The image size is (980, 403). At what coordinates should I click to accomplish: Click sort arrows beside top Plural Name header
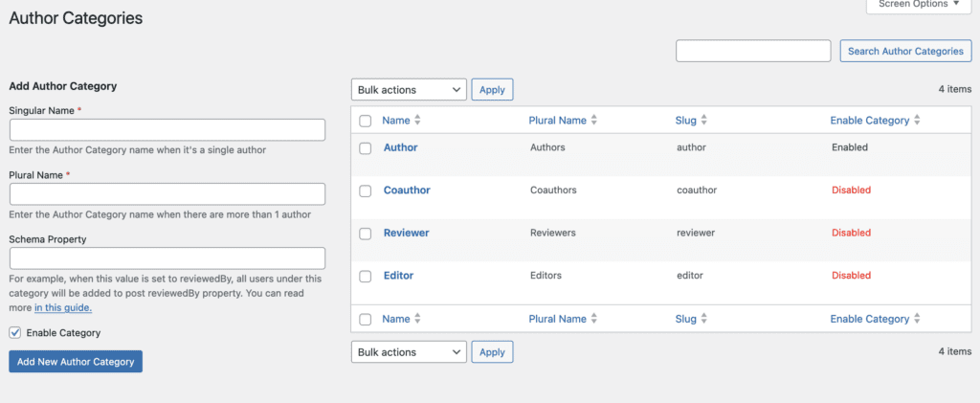tap(594, 121)
